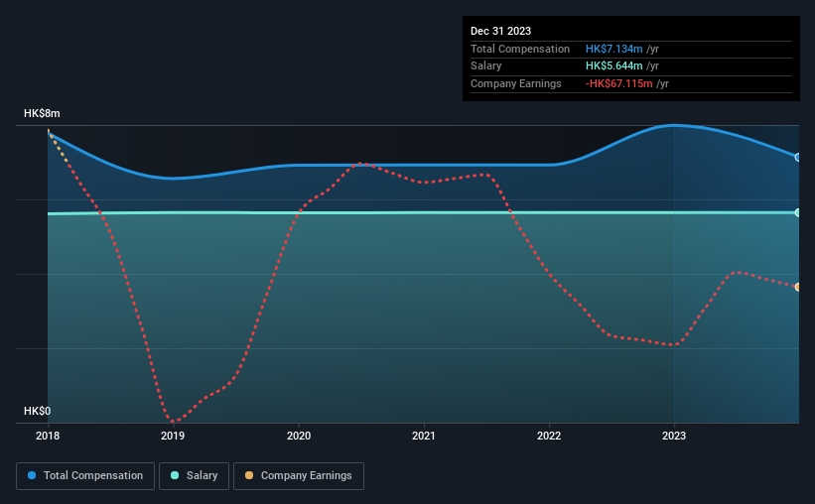Click the tooltip's Salary row label
This screenshot has height=504, width=815.
click(486, 66)
